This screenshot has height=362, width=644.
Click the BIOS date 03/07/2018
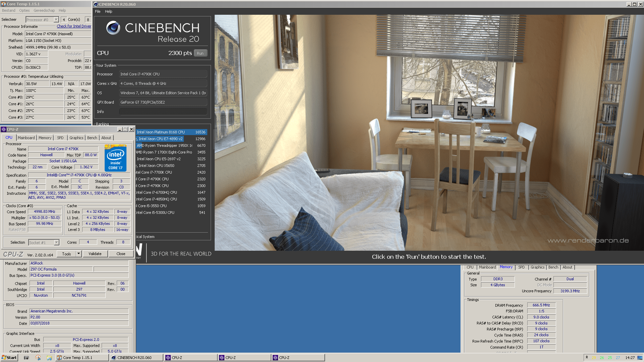(79, 323)
